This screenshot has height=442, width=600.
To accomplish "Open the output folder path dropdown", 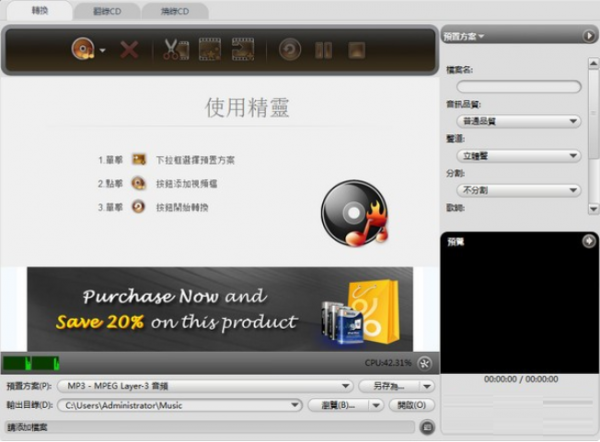I will click(180, 405).
